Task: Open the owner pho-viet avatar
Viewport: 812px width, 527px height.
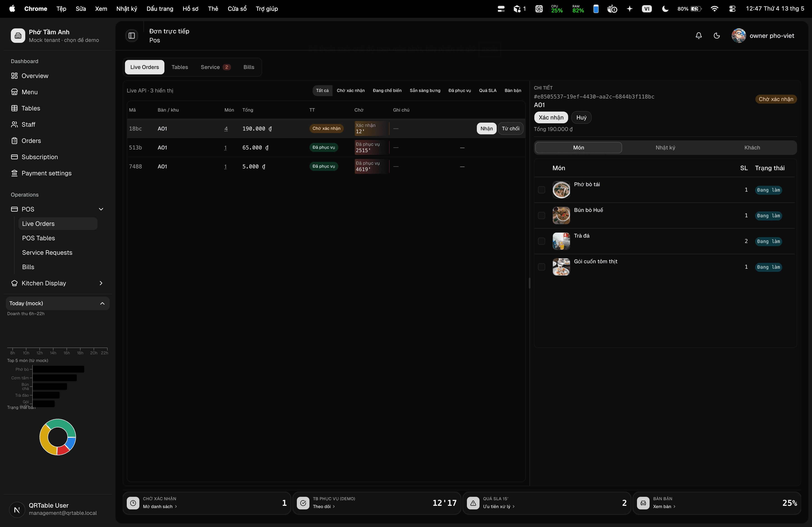Action: [x=739, y=36]
